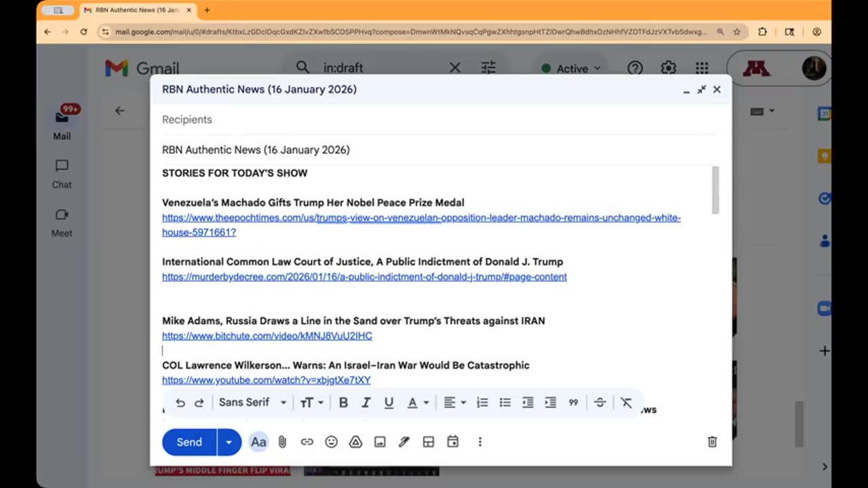Image resolution: width=868 pixels, height=488 pixels.
Task: Open the Active status dropdown
Action: [571, 68]
